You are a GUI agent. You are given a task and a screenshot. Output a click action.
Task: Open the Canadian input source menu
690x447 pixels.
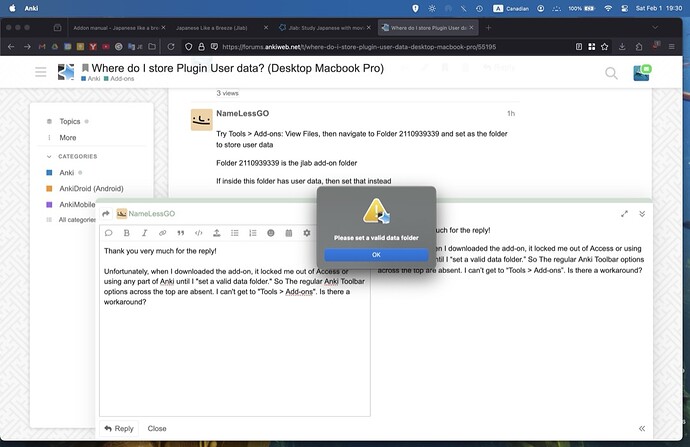511,8
